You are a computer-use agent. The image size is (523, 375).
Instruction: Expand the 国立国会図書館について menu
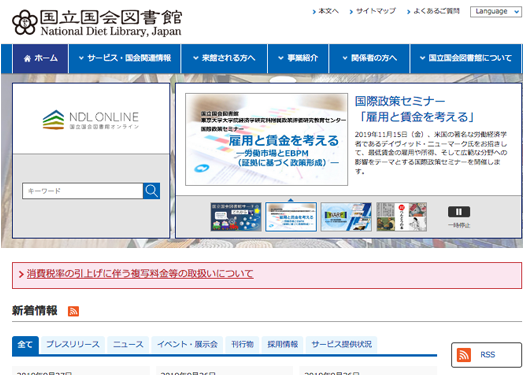point(466,58)
